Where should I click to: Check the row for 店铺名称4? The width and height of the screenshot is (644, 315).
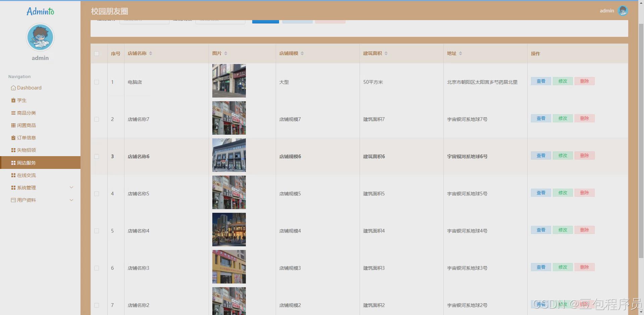click(97, 231)
